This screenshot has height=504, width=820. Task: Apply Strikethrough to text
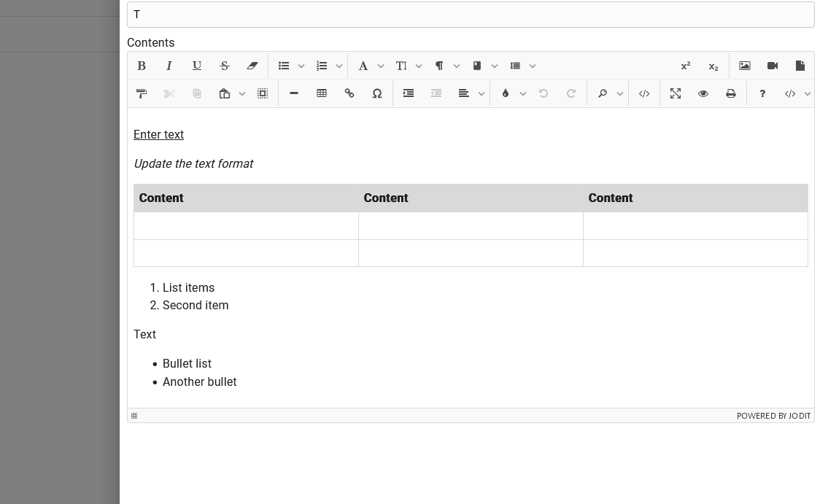[x=225, y=66]
